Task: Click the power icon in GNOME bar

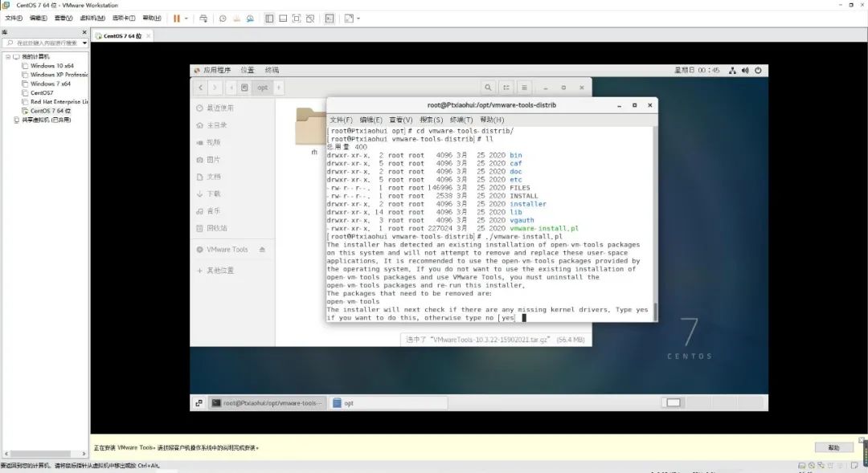Action: click(x=759, y=70)
